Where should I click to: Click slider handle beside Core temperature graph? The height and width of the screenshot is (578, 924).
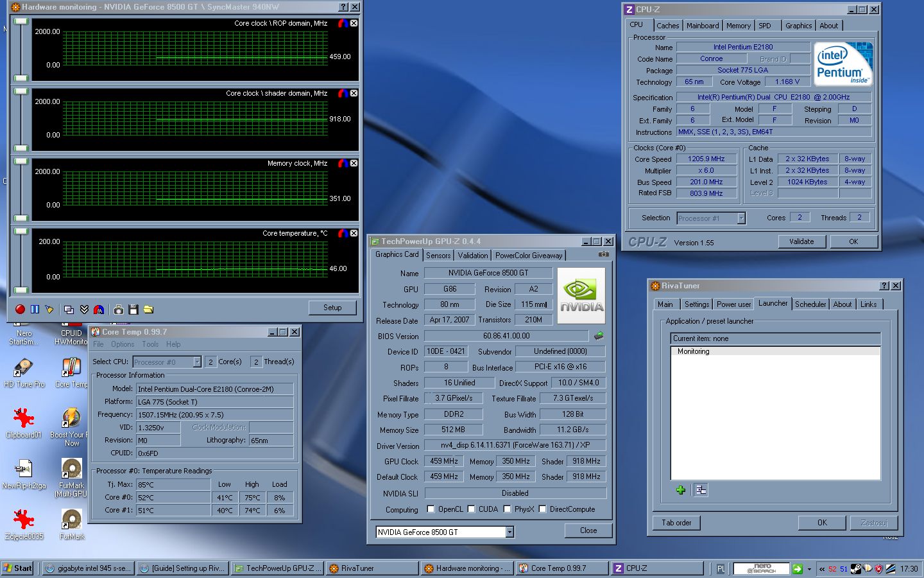(21, 231)
